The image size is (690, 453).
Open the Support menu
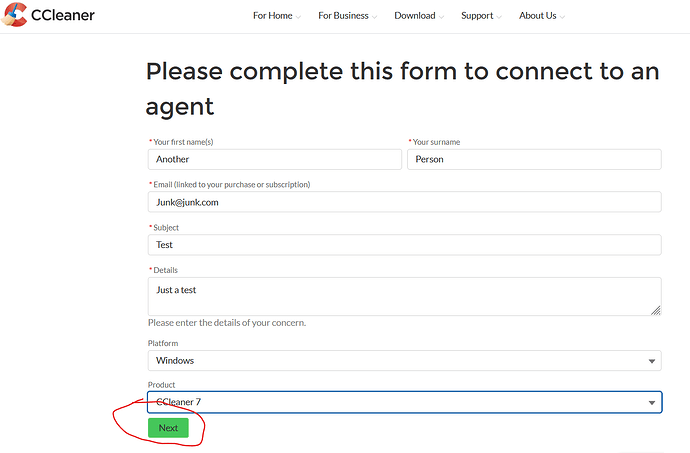pyautogui.click(x=477, y=16)
